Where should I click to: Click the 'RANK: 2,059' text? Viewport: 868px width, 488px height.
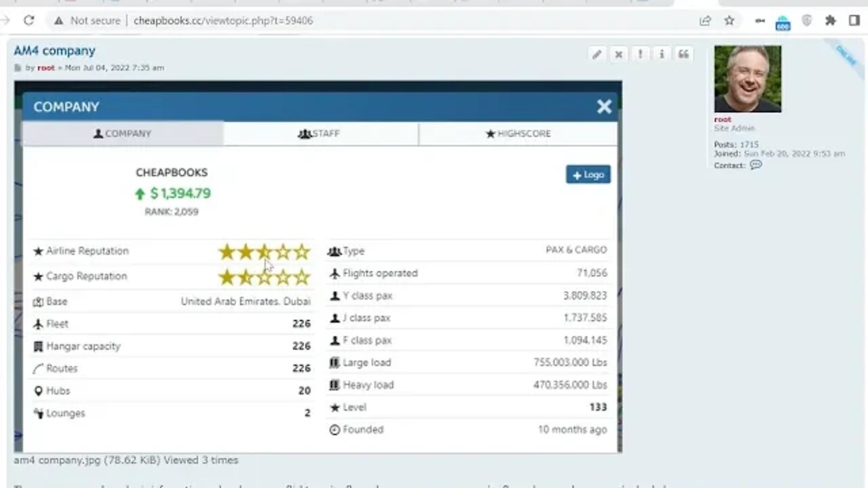[x=172, y=211]
